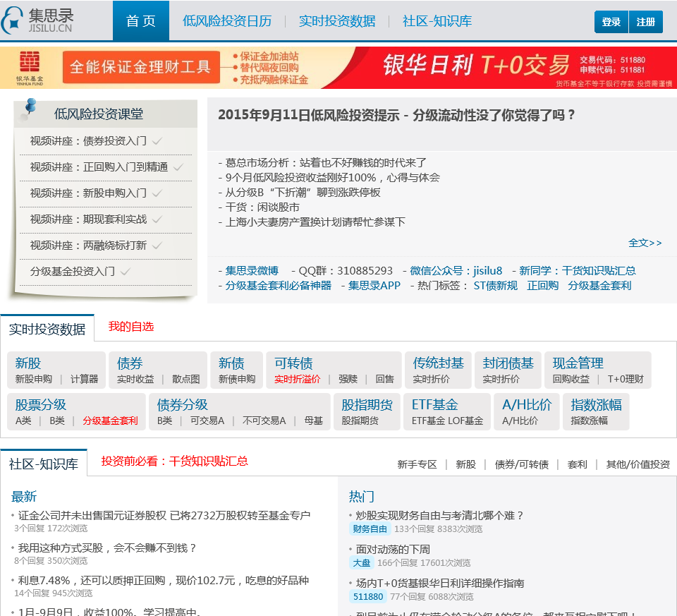Open 可交易A under 债券分级
Screen dimensions: 677x616
(207, 421)
